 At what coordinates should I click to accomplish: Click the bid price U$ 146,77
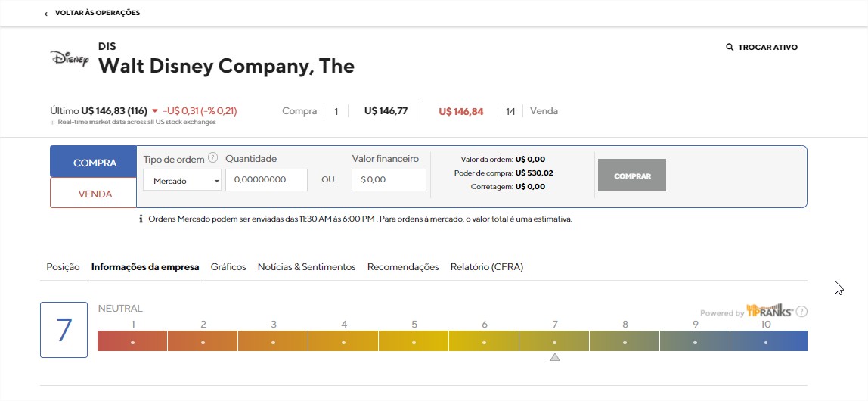386,110
